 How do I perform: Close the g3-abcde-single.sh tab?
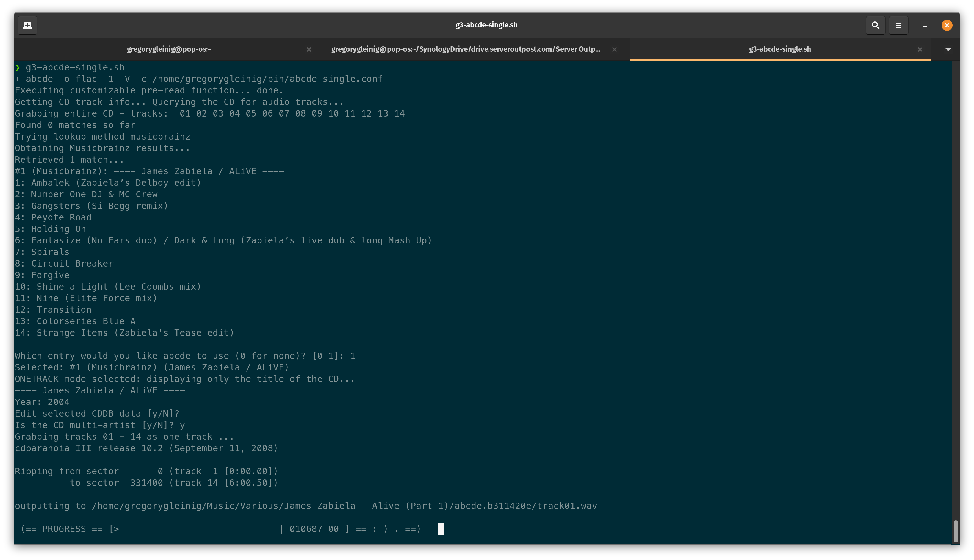[920, 49]
